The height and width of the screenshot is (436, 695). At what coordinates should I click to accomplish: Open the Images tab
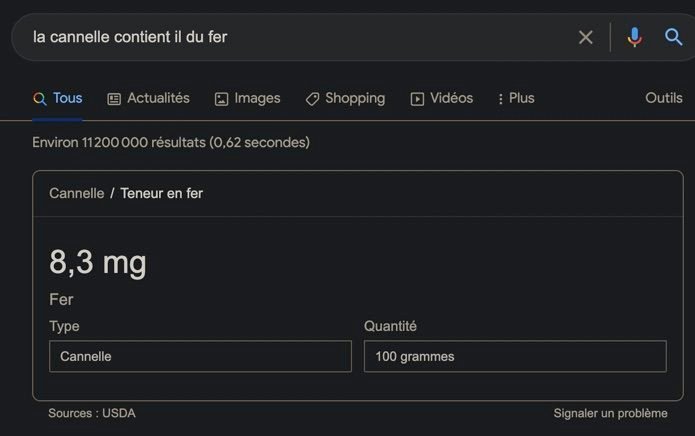247,98
